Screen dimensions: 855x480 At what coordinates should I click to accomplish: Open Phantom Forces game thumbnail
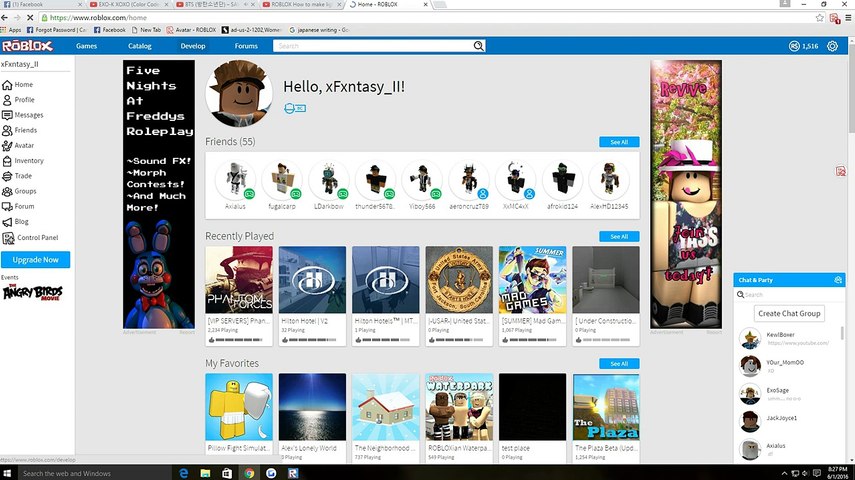(239, 279)
